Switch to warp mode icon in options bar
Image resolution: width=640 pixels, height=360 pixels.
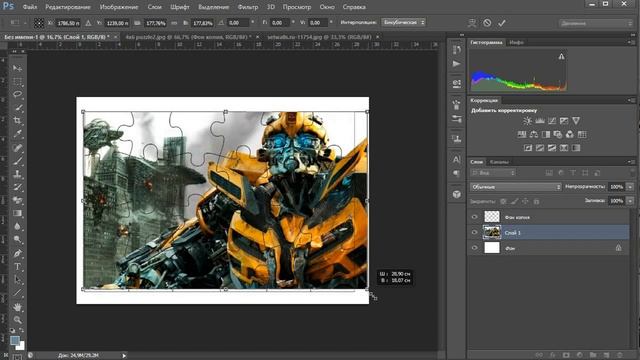click(x=472, y=23)
